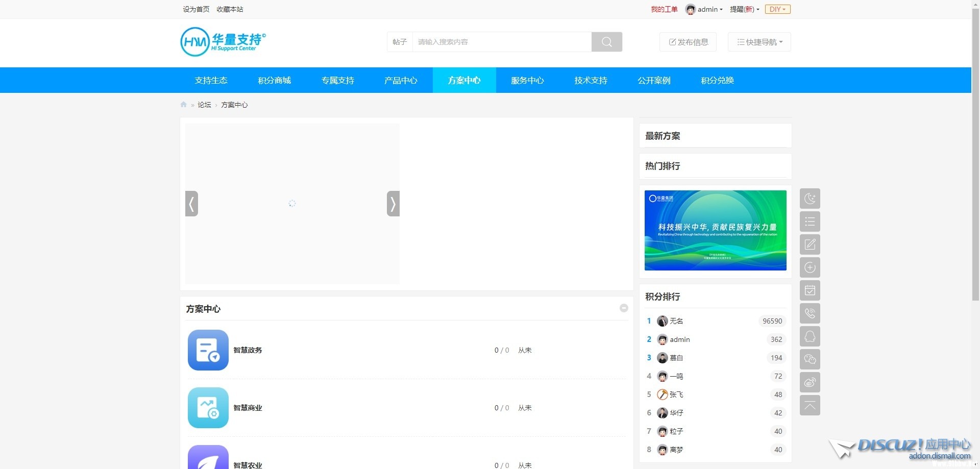Open the list icon in side toolbar
Viewport: 980px width, 469px height.
[x=810, y=221]
